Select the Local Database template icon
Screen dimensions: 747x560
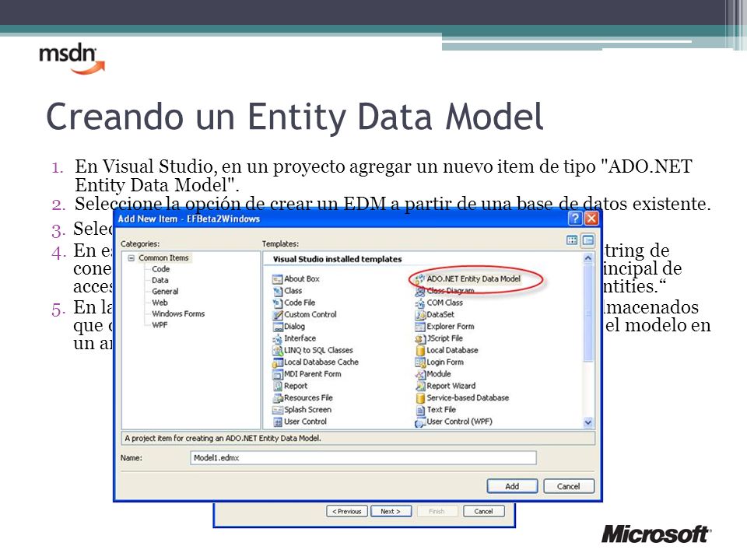point(419,351)
